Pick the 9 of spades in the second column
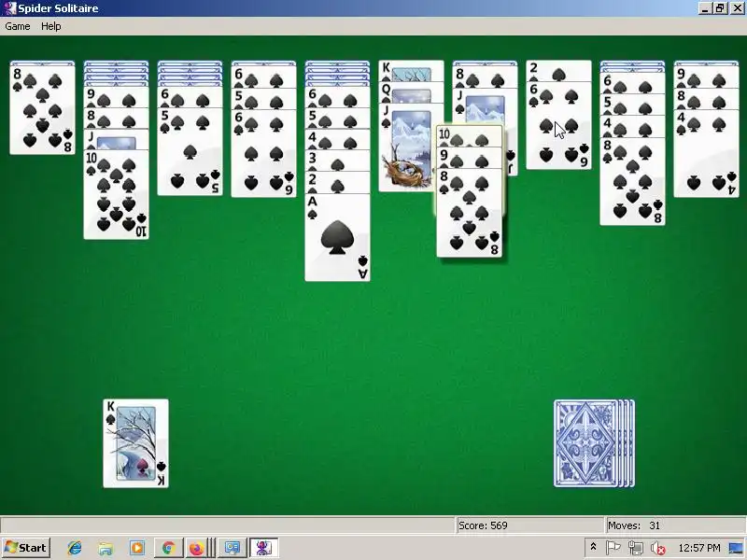 [x=116, y=97]
